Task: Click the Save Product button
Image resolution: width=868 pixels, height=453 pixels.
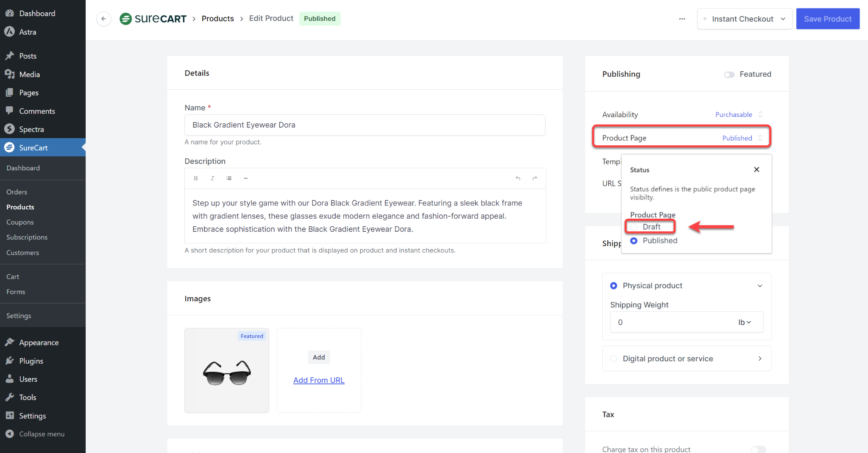Action: point(828,19)
